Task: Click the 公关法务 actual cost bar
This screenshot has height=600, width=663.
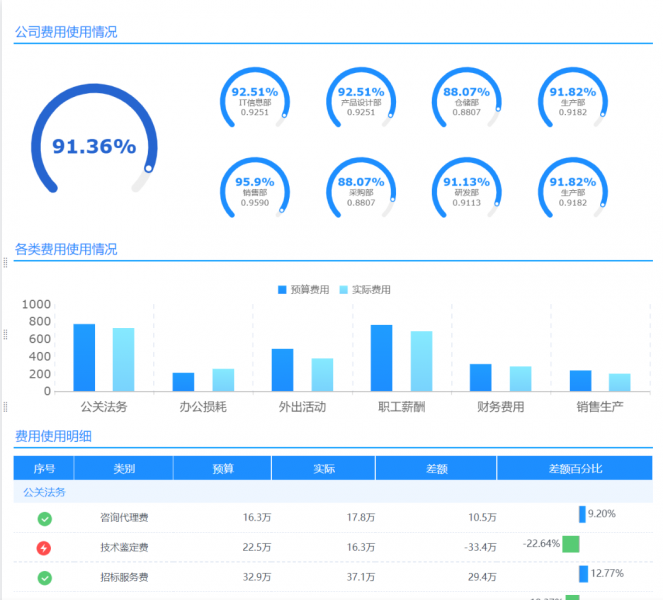Action: [123, 360]
